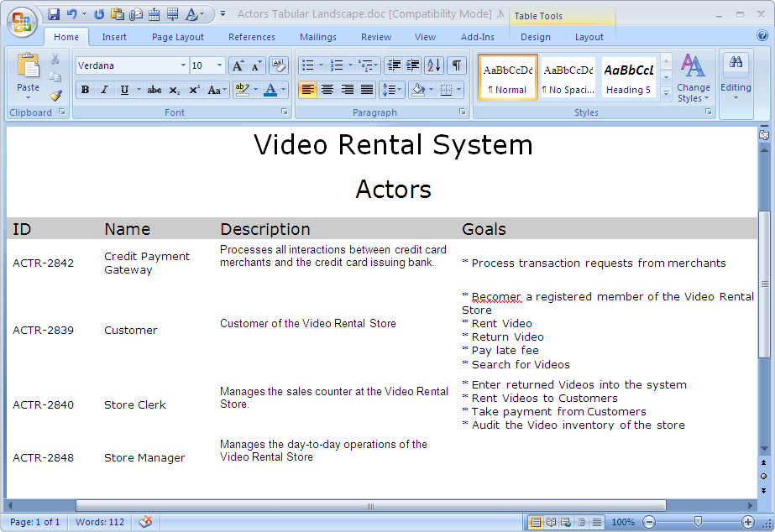Open the line spacing dropdown

coord(392,90)
